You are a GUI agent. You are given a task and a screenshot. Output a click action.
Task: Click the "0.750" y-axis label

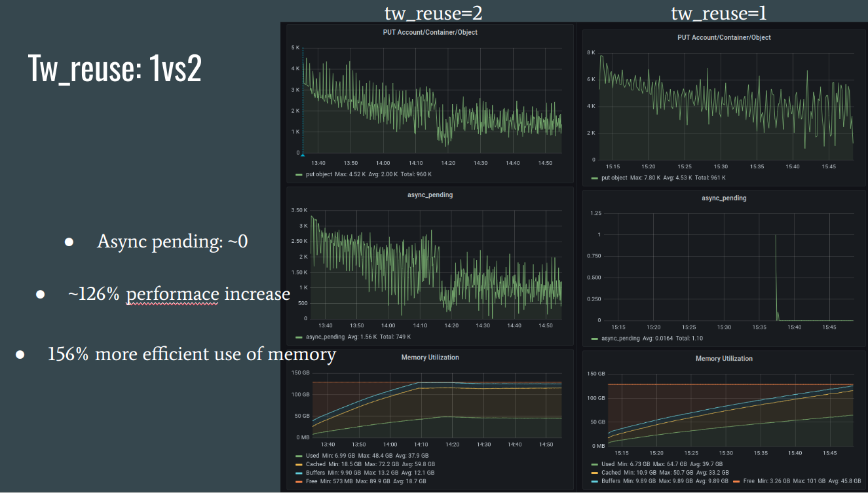594,256
